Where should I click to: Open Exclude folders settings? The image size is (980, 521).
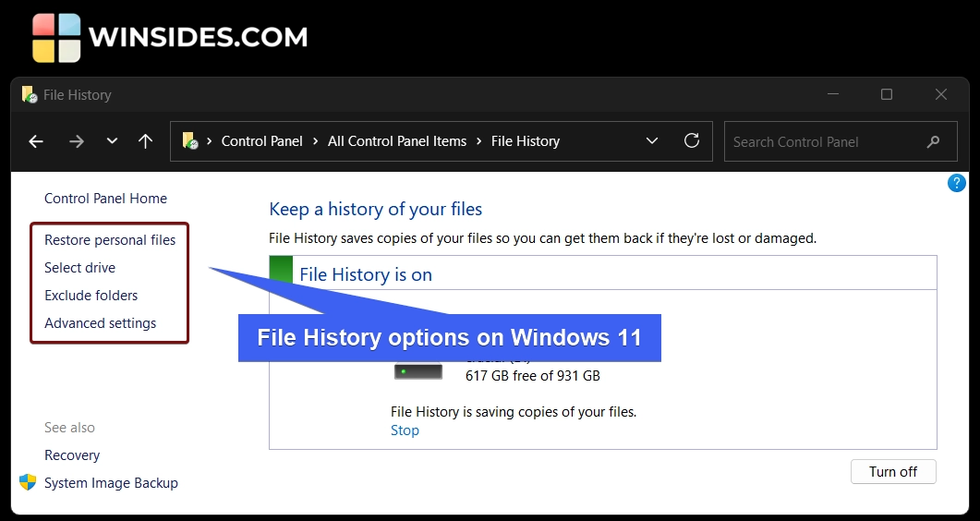coord(91,296)
